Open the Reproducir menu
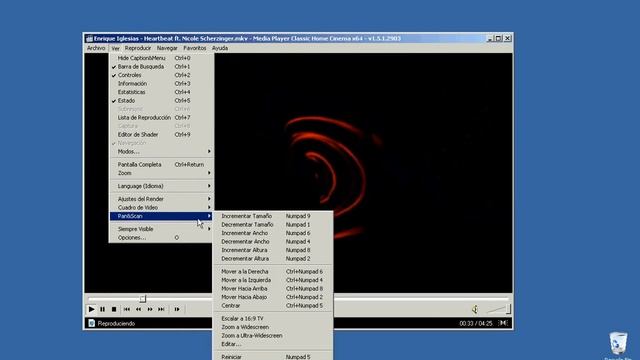This screenshot has height=360, width=640. tap(138, 48)
